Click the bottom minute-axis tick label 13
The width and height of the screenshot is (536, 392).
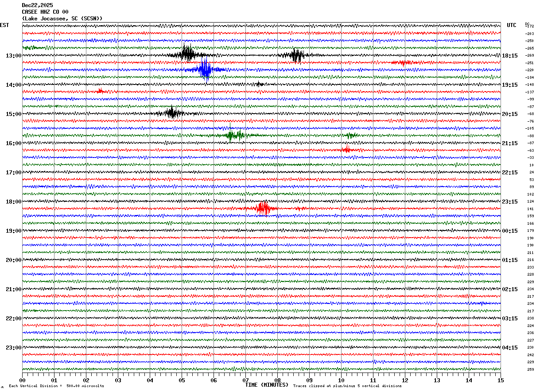coord(437,380)
